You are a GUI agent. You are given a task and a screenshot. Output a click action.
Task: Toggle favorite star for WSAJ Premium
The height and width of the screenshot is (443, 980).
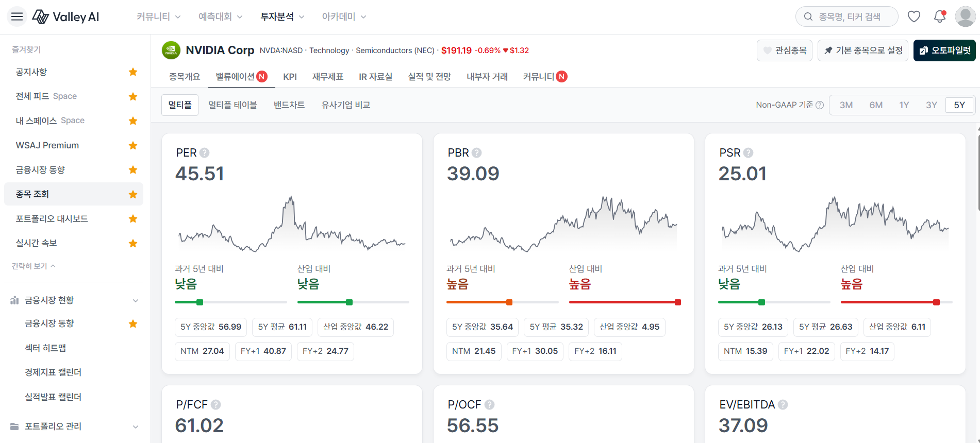133,145
